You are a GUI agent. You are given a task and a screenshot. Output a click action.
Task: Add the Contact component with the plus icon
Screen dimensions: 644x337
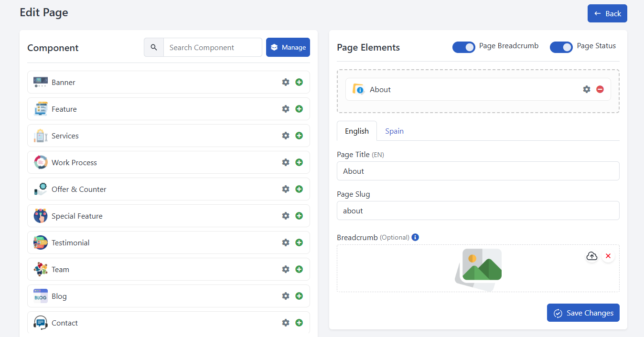(x=299, y=323)
